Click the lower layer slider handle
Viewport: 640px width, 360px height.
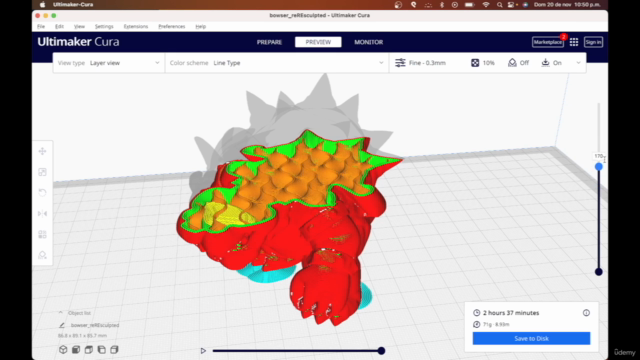click(x=598, y=272)
